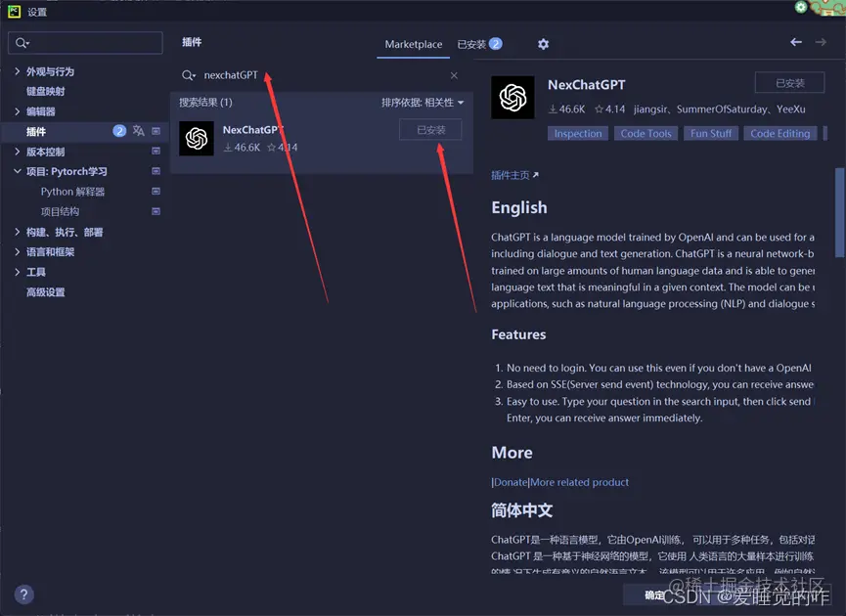Click the translation icon next to 插件
The width and height of the screenshot is (846, 616).
point(138,131)
